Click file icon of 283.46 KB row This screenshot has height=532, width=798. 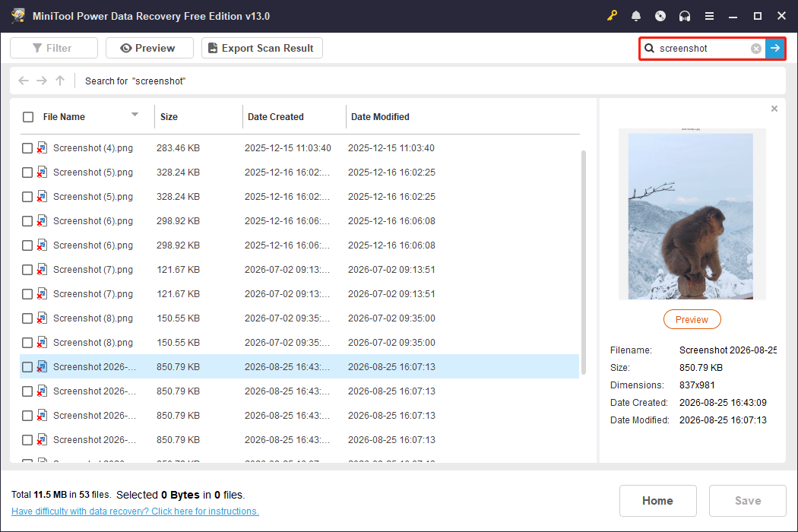(43, 148)
